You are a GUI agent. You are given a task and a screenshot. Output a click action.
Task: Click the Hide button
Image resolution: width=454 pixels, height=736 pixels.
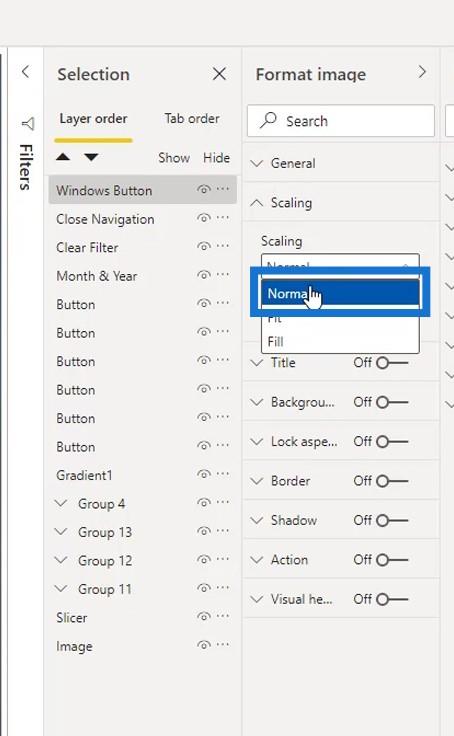coord(216,158)
